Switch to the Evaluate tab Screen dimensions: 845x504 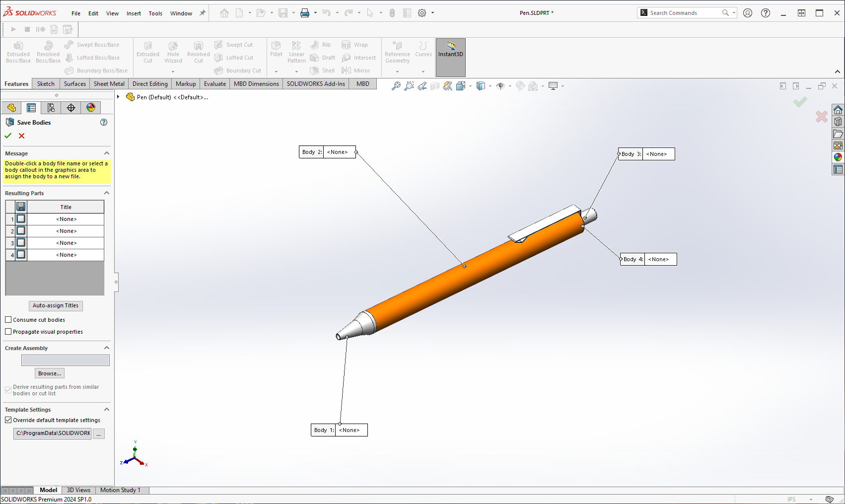click(215, 84)
